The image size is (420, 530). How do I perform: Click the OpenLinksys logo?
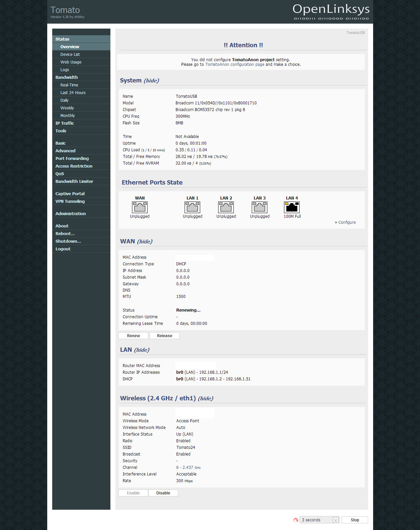331,12
